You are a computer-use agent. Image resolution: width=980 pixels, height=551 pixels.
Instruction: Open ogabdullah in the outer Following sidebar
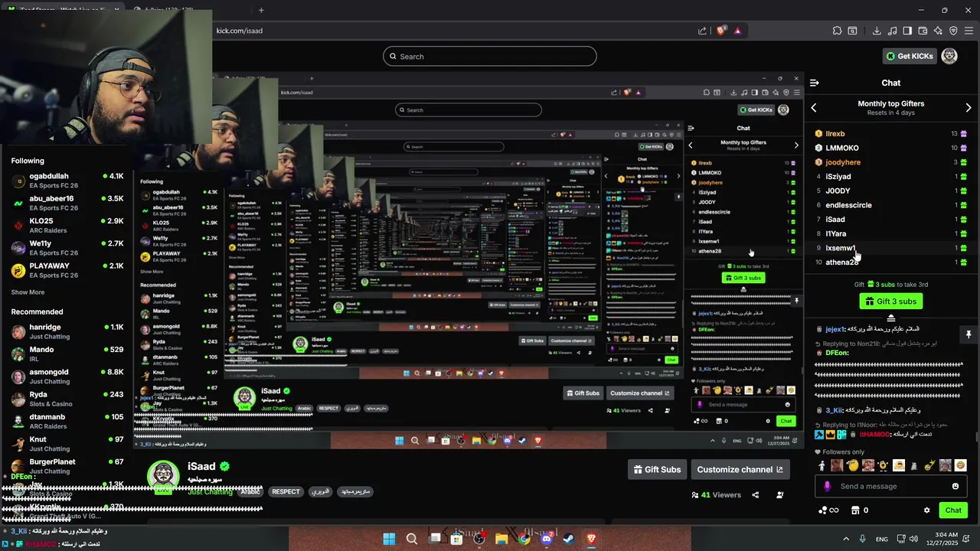(x=67, y=181)
